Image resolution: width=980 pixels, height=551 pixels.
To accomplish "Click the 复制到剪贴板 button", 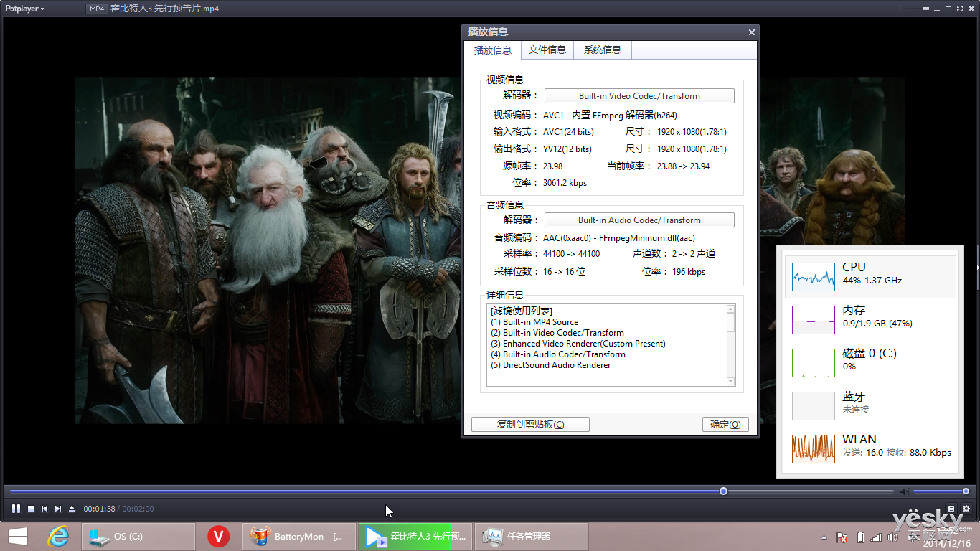I will (x=530, y=424).
